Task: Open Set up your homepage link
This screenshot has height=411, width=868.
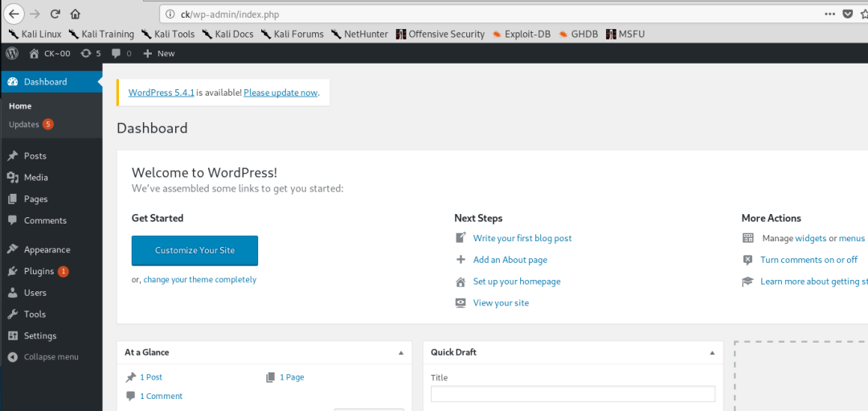Action: pyautogui.click(x=517, y=282)
